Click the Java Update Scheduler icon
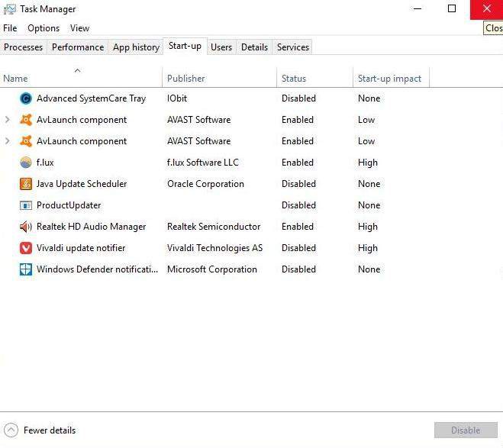The width and height of the screenshot is (503, 448). tap(26, 184)
